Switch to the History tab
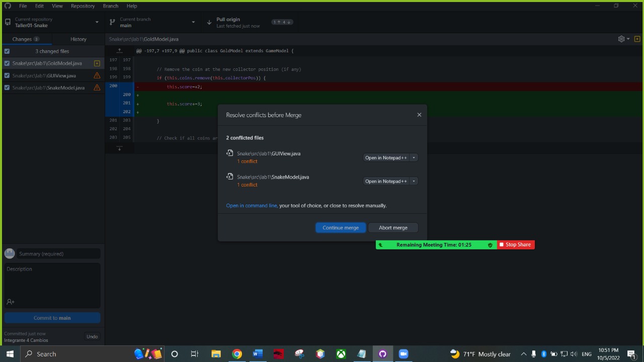This screenshot has height=362, width=644. pos(78,39)
